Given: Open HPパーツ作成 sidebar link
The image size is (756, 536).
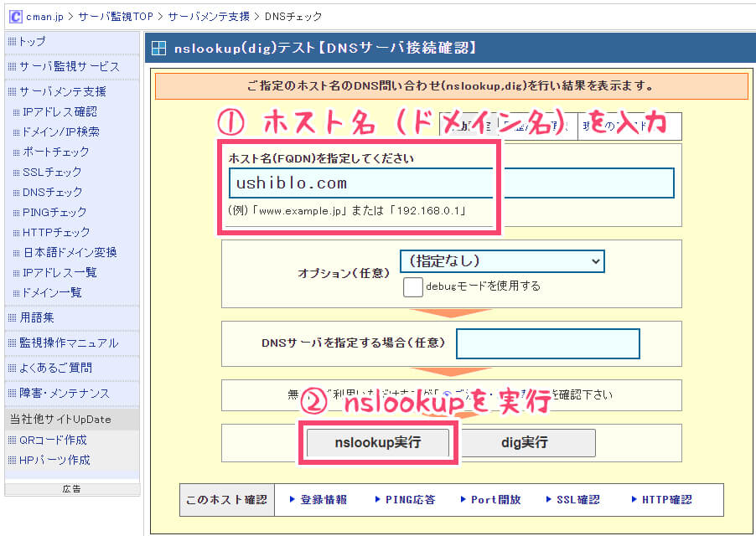Looking at the screenshot, I should 54,460.
